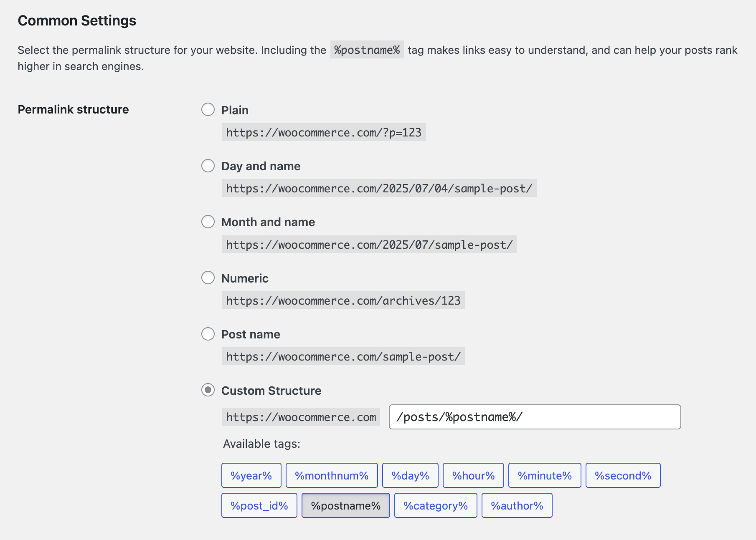Insert the %year% tag
The width and height of the screenshot is (756, 540).
251,475
